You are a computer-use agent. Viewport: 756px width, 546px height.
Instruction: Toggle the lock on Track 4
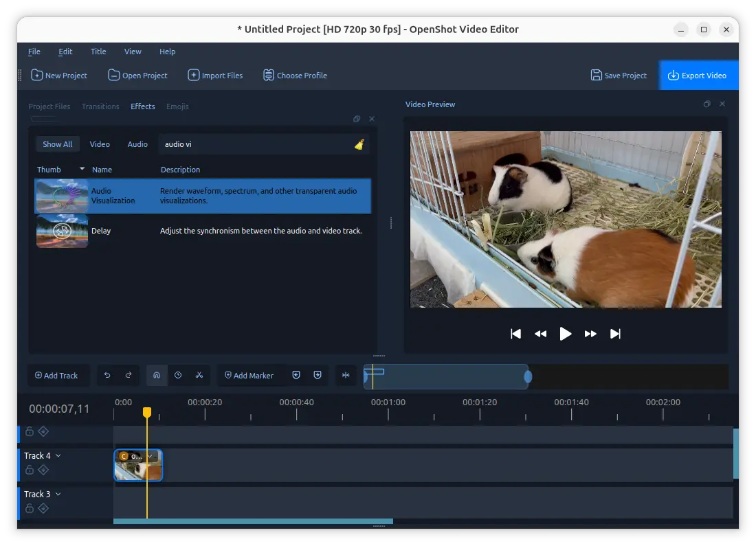coord(30,470)
